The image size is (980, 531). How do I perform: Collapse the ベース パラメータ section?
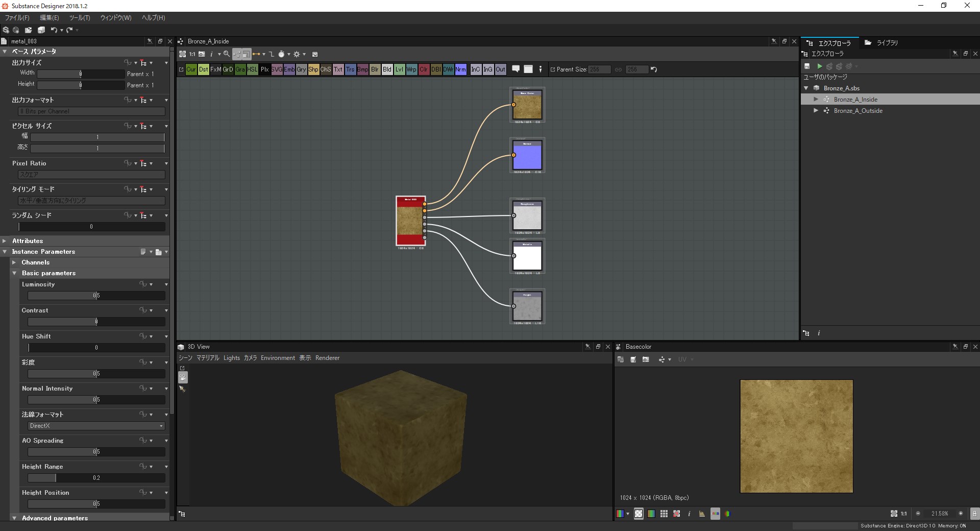tap(5, 52)
